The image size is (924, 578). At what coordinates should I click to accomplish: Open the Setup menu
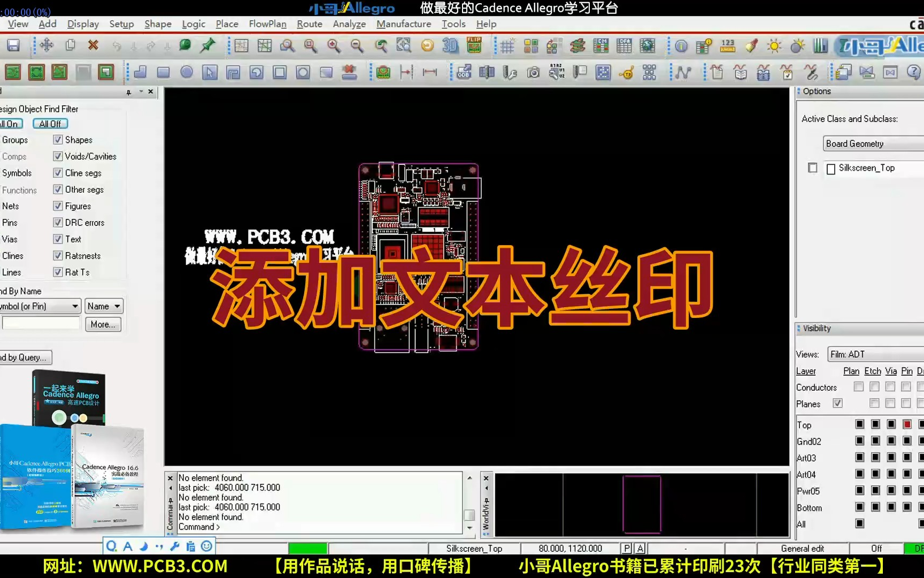(x=121, y=24)
